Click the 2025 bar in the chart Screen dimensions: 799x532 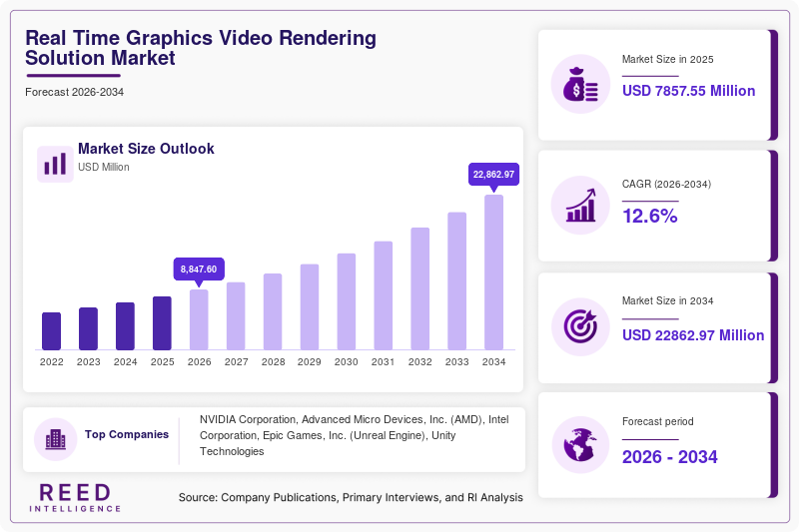tap(162, 322)
